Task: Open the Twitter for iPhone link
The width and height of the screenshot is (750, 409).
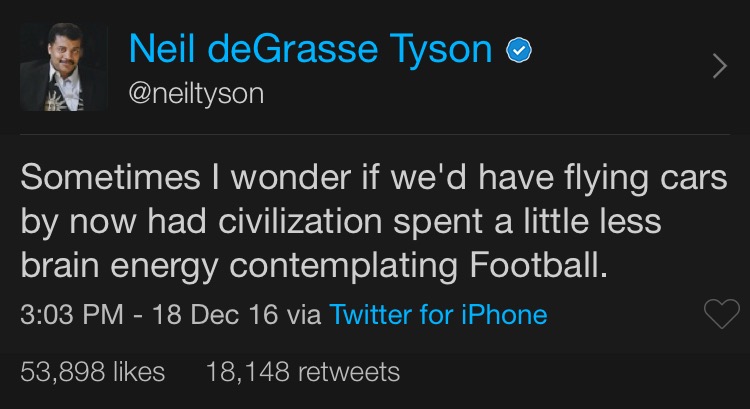Action: tap(438, 316)
